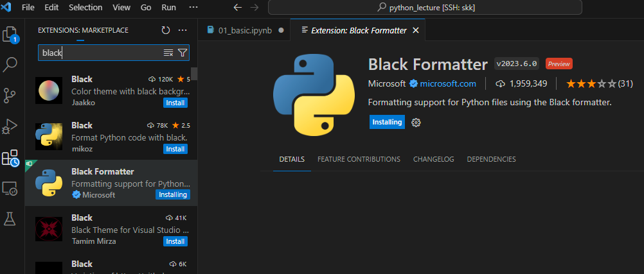Click Installing button in Black Formatter row
The width and height of the screenshot is (644, 274).
(172, 195)
